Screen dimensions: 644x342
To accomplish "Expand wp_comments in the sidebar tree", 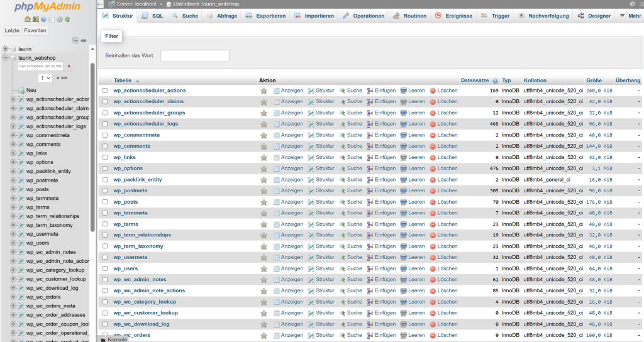I will point(13,145).
